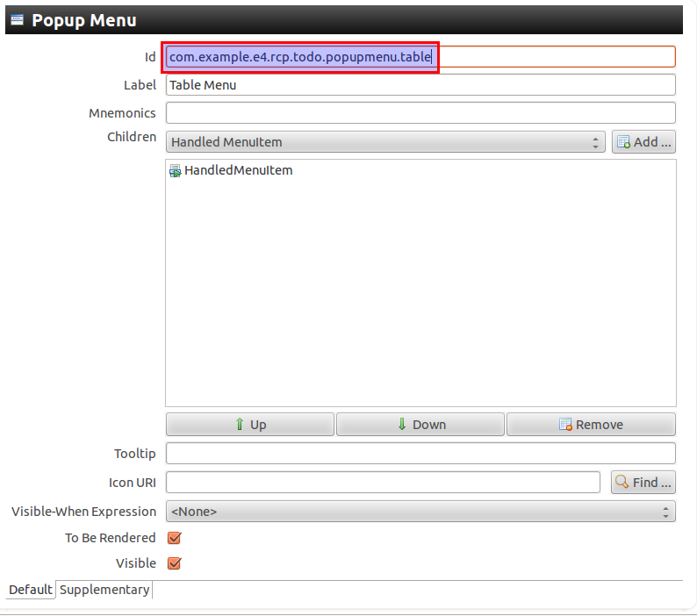Uncheck the To Be Rendered checkbox
The height and width of the screenshot is (616, 697).
point(174,538)
